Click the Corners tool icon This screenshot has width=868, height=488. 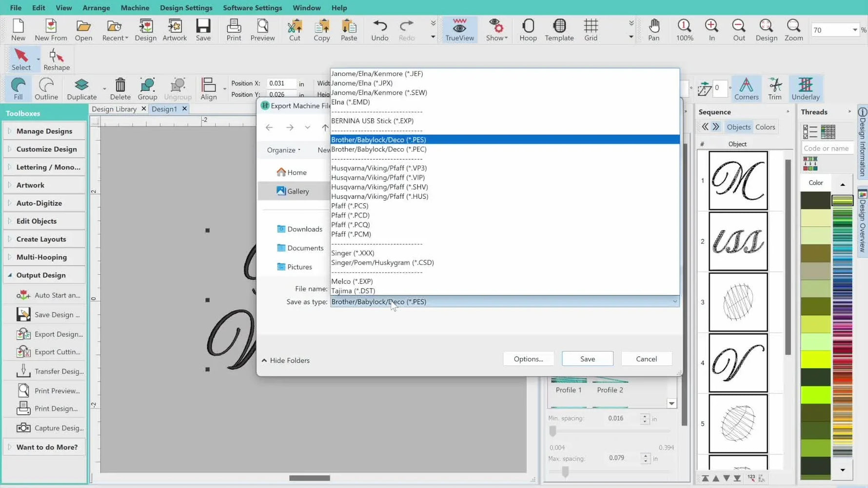746,89
